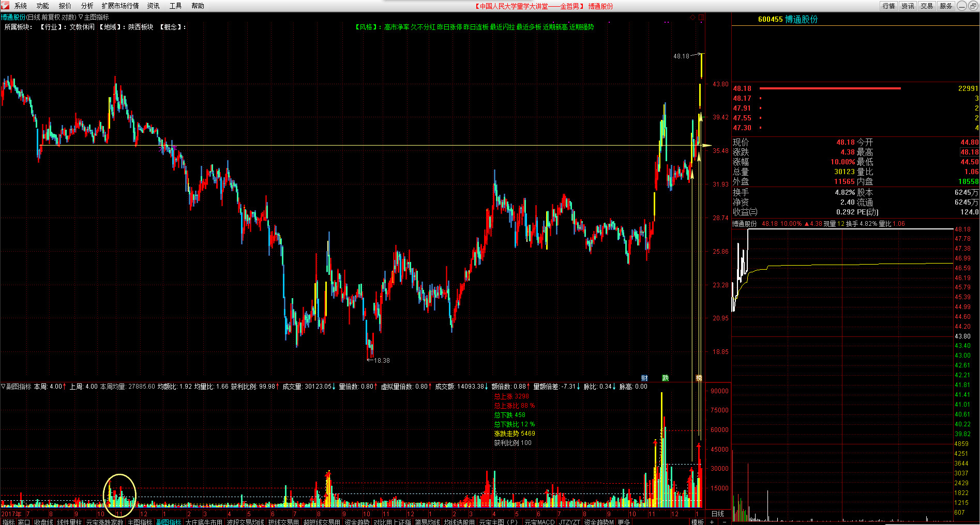Click the 文教休闲 industry link
Image resolution: width=980 pixels, height=525 pixels.
pos(82,27)
